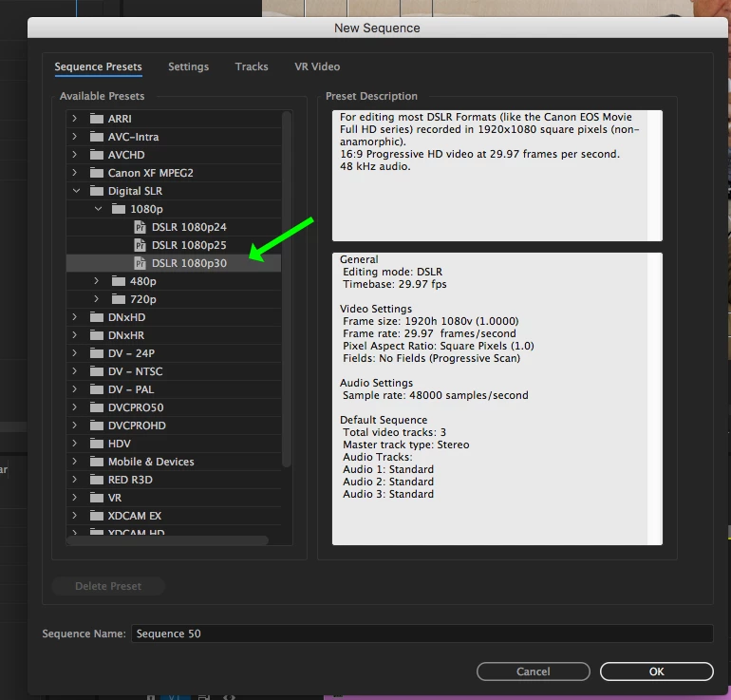The height and width of the screenshot is (700, 731).
Task: Expand the DV - 24P folder
Action: (75, 353)
